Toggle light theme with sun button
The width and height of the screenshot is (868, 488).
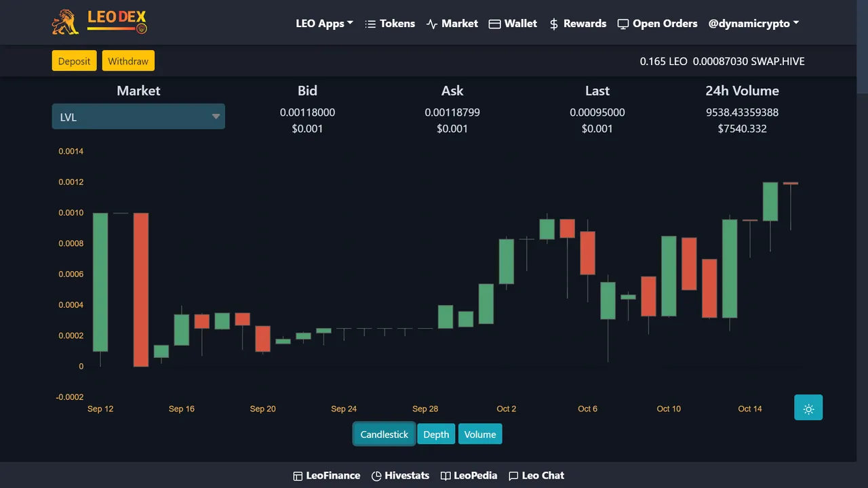[808, 407]
